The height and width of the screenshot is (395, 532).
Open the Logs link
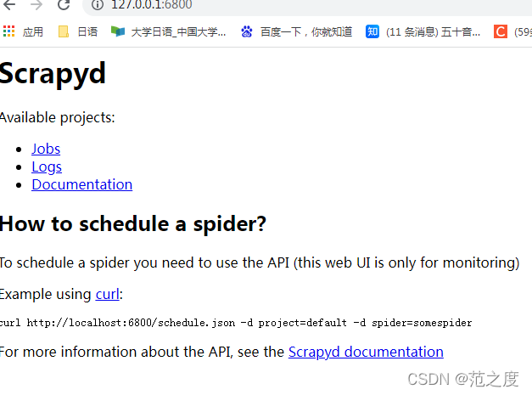47,166
